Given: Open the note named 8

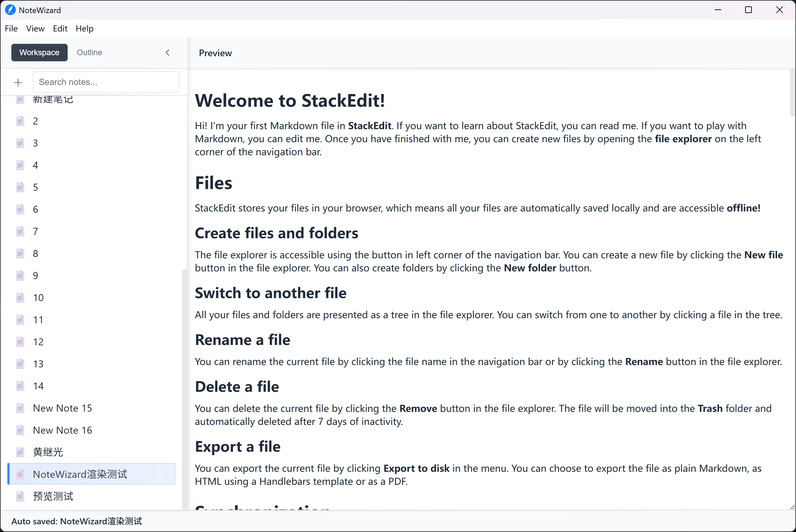Looking at the screenshot, I should [x=92, y=253].
